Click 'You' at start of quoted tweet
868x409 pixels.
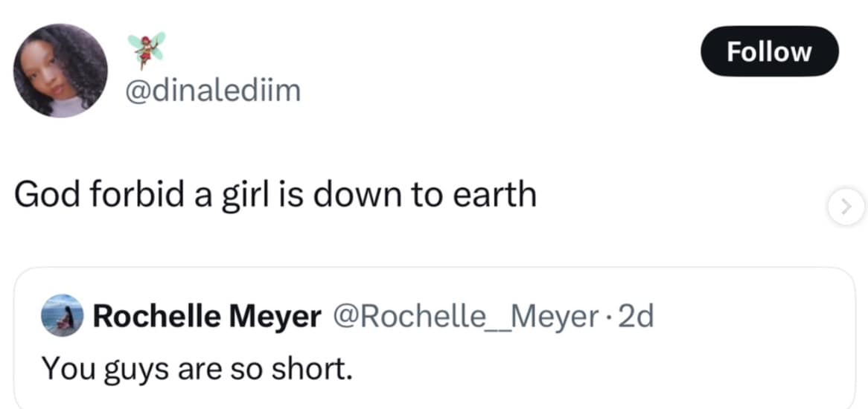[62, 367]
